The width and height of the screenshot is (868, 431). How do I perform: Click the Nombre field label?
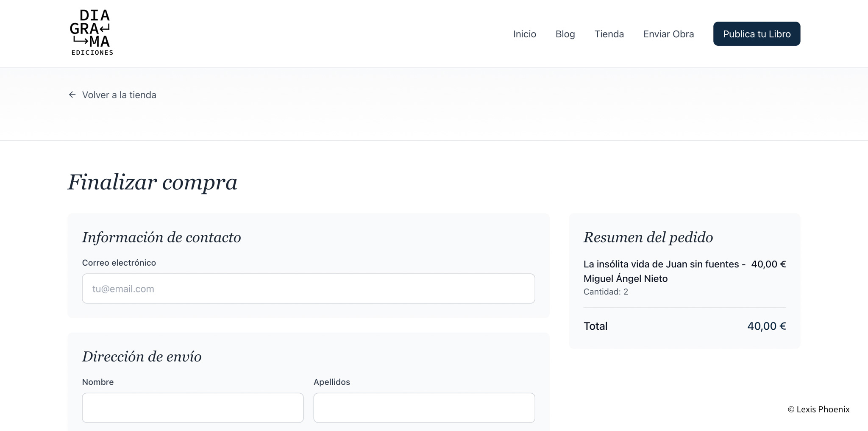click(x=98, y=382)
